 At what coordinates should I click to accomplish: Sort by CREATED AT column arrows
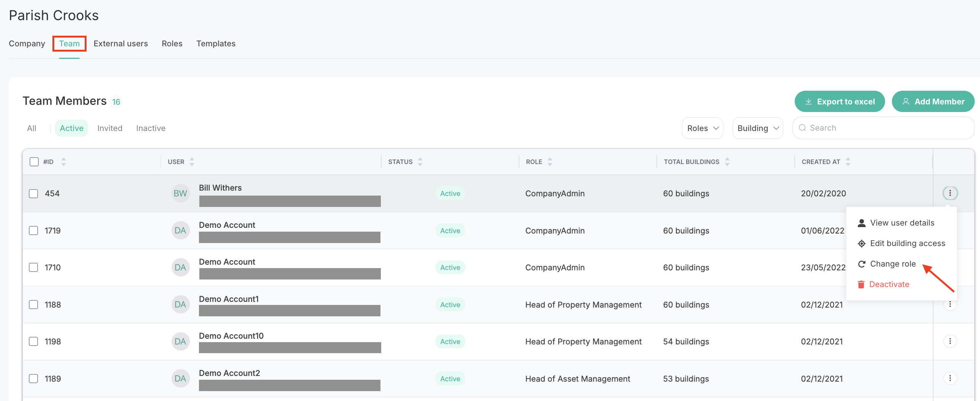click(848, 162)
